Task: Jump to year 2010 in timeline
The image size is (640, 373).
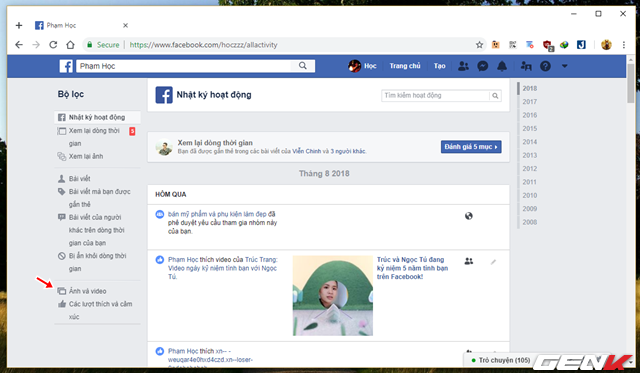Action: 529,195
